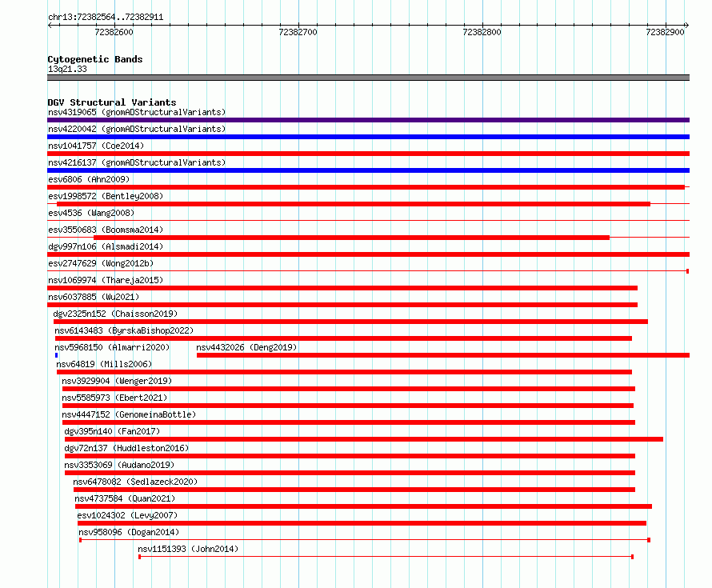Image resolution: width=712 pixels, height=588 pixels.
Task: Open esv3550683 (Boomsma2014) variant label
Action: point(106,230)
